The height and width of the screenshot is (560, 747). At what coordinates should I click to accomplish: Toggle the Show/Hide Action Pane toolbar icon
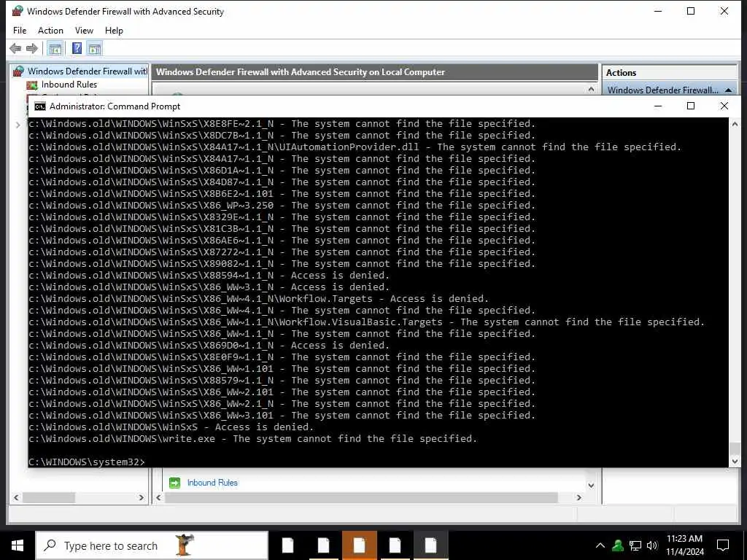[94, 48]
